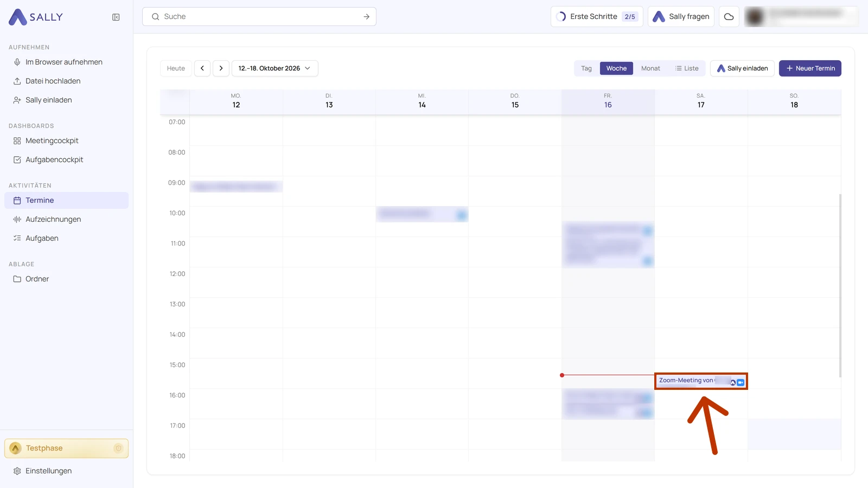Go to previous week arrow
The width and height of the screenshot is (868, 488).
tap(202, 68)
